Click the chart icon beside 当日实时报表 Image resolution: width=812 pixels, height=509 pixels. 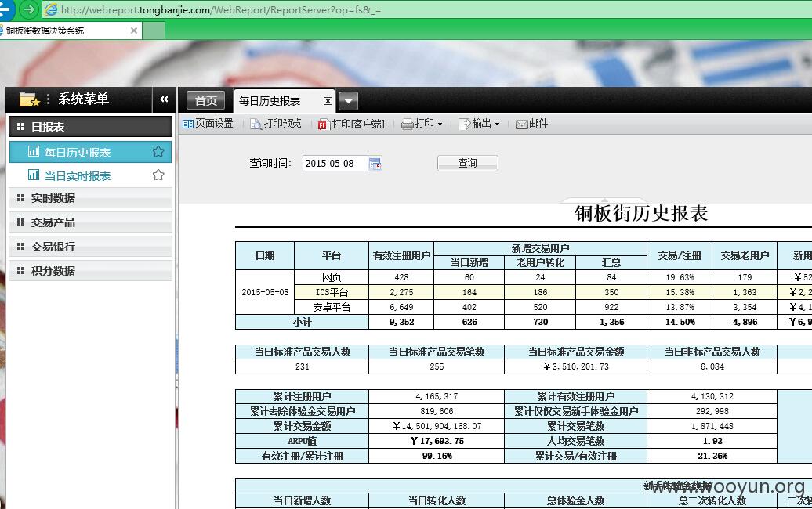33,175
